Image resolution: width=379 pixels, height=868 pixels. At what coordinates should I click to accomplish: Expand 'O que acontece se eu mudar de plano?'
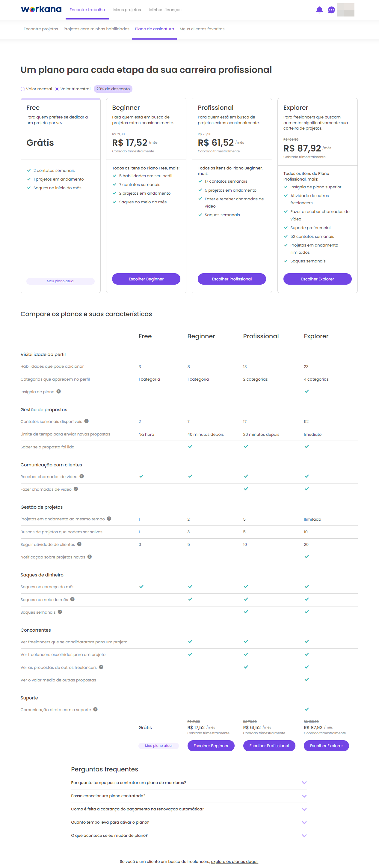[189, 835]
